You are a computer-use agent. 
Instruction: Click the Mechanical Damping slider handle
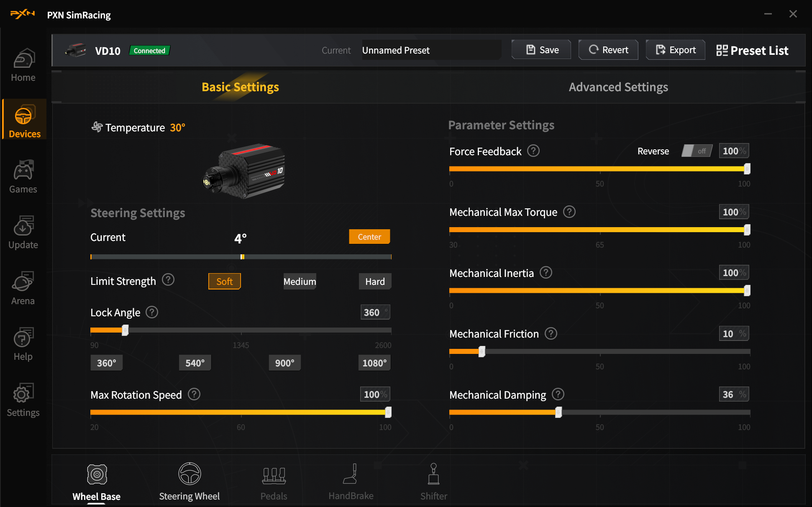(x=558, y=412)
